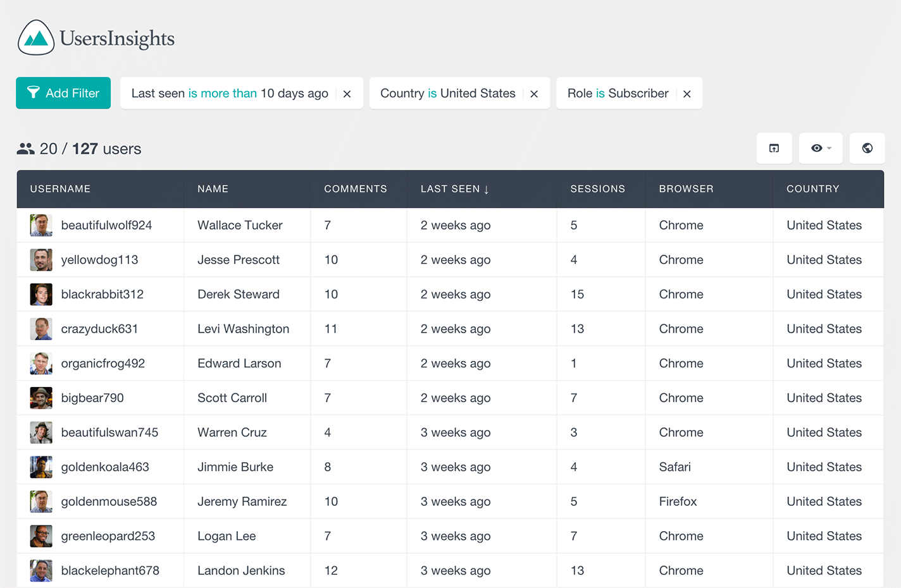Open user beautifulswan745 profile
This screenshot has height=588, width=901.
click(109, 432)
